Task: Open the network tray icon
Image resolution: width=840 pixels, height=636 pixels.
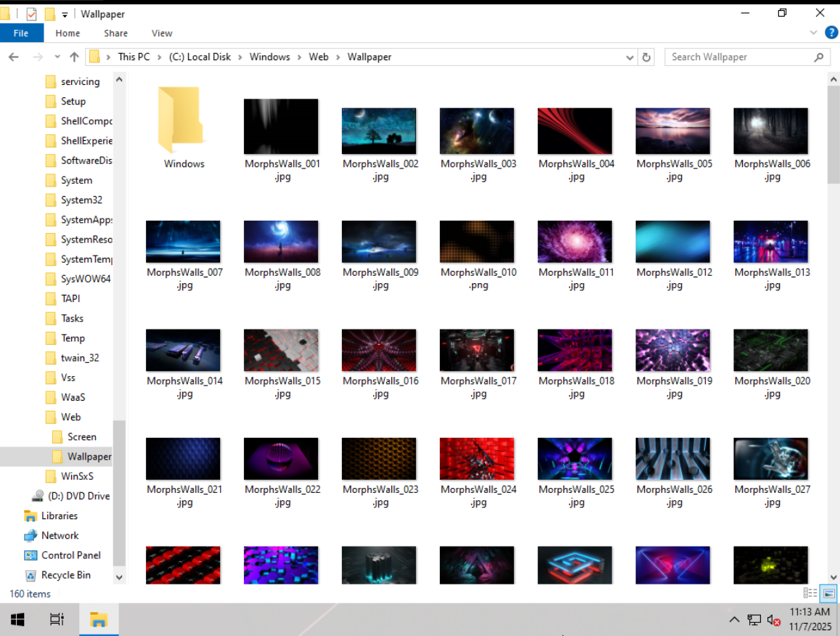Action: [x=754, y=620]
